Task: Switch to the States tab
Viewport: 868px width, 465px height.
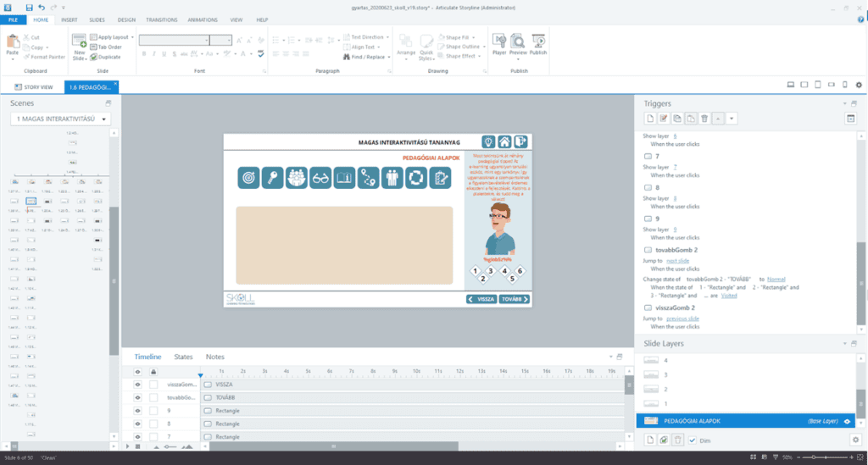Action: (183, 357)
